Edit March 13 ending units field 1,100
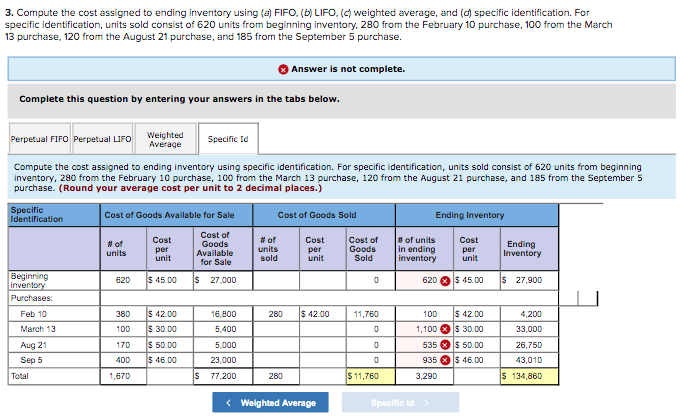Image resolution: width=684 pixels, height=417 pixels. click(424, 329)
